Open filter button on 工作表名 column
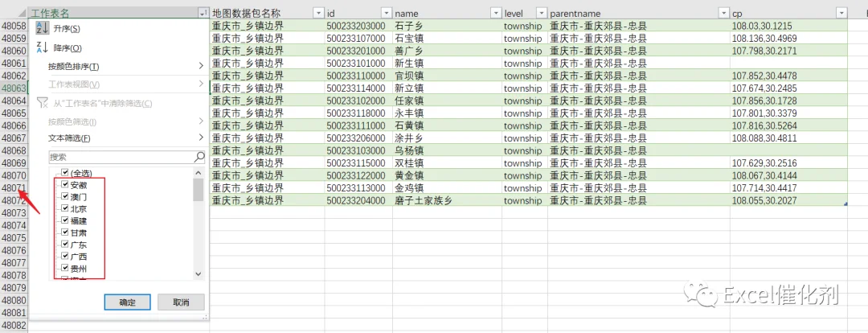The height and width of the screenshot is (333, 868). point(202,13)
